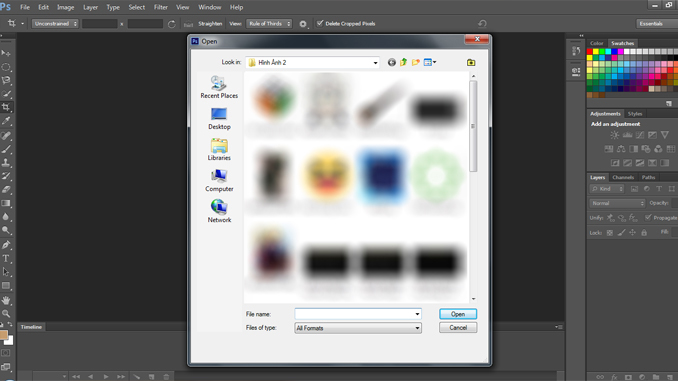Select the Pen tool
The image size is (678, 381).
[6, 245]
